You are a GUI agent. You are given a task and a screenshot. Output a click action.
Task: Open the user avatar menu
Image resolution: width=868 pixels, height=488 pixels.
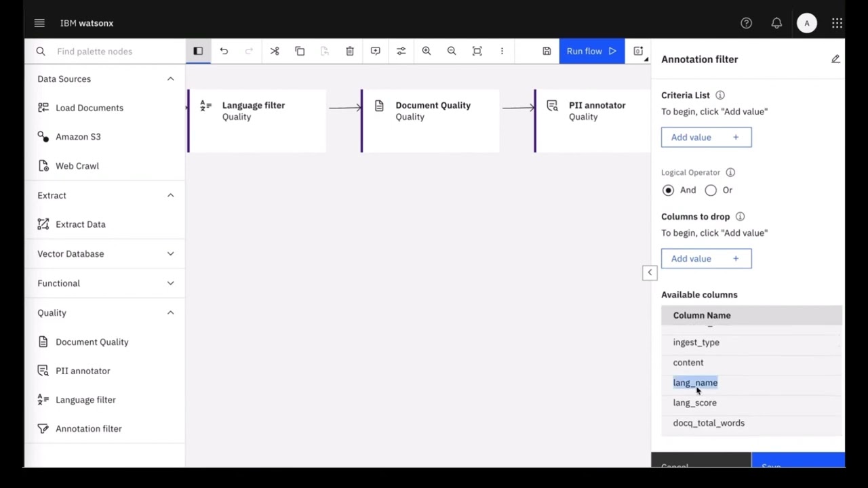click(806, 23)
